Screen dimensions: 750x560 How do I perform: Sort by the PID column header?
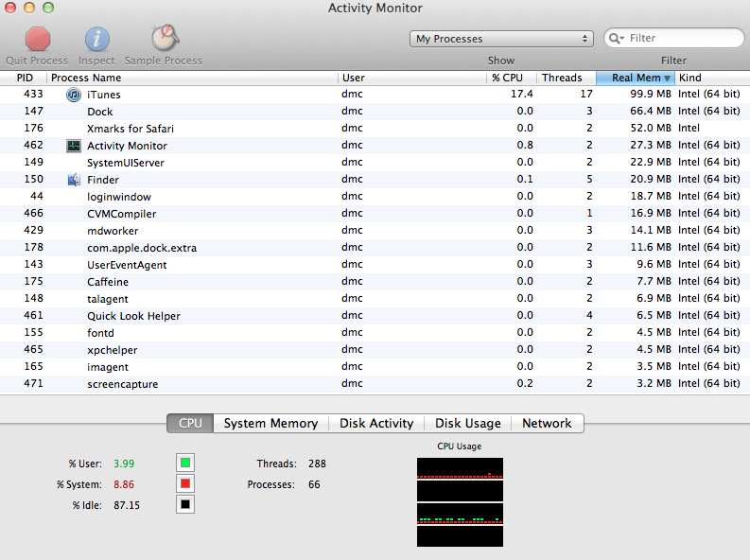(x=24, y=78)
